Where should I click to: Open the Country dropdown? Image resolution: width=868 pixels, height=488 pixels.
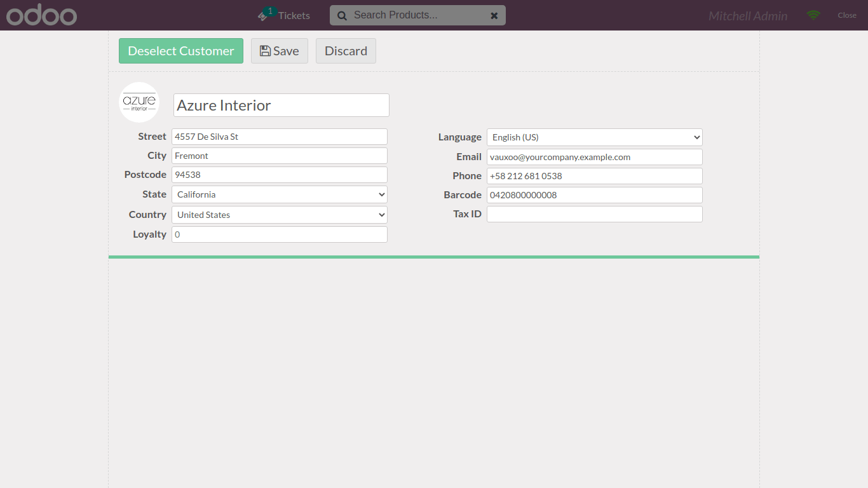click(x=280, y=215)
